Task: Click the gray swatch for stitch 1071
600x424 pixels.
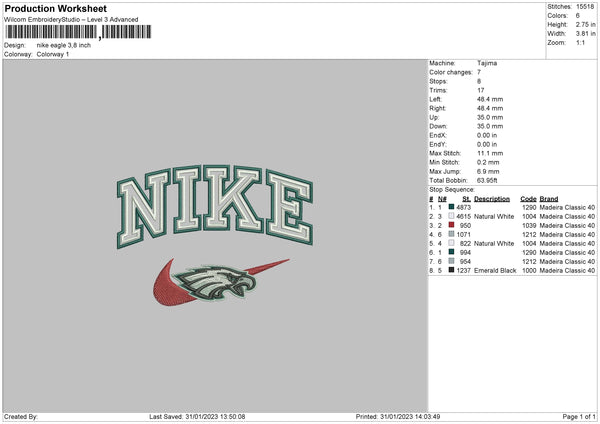Action: 452,234
